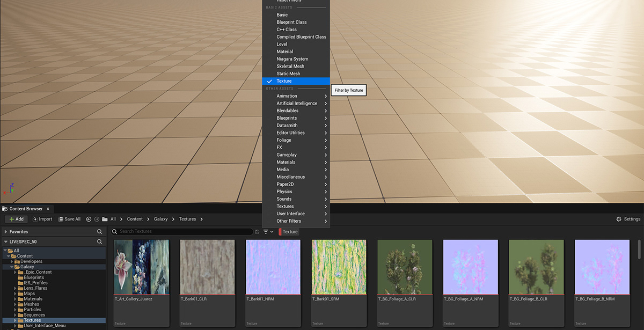Viewport: 644px width, 330px height.
Task: Enable the Material filter
Action: click(285, 51)
